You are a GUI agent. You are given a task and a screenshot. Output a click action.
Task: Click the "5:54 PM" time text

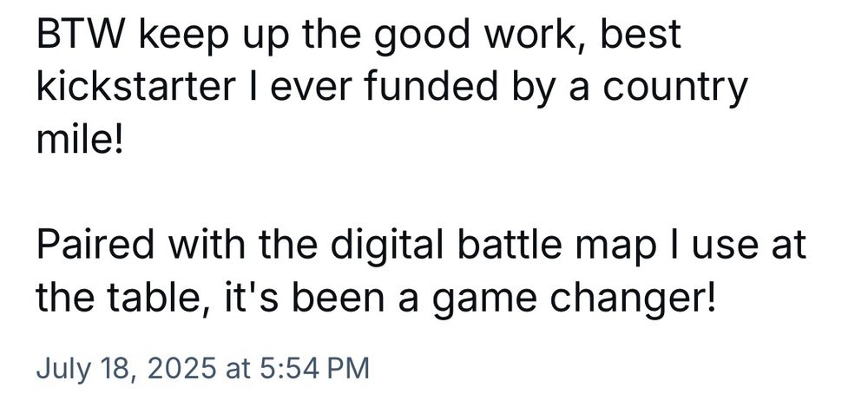coord(314,369)
